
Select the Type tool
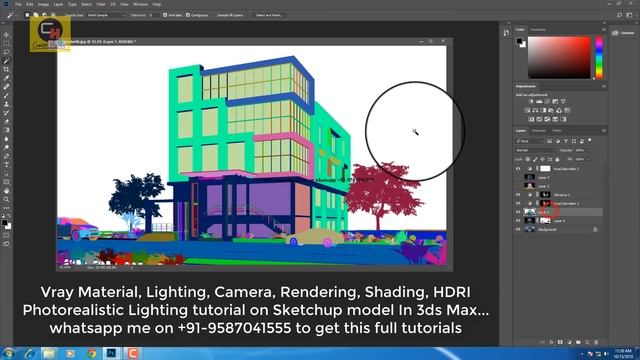(x=6, y=164)
